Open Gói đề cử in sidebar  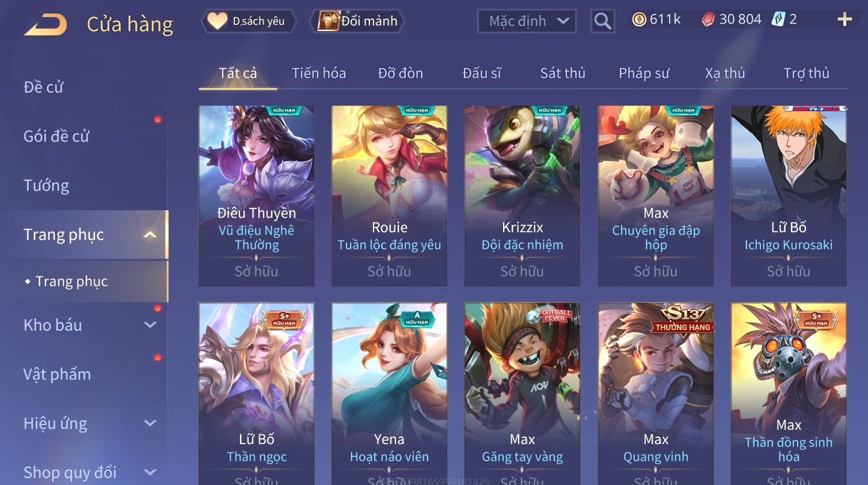pos(56,137)
